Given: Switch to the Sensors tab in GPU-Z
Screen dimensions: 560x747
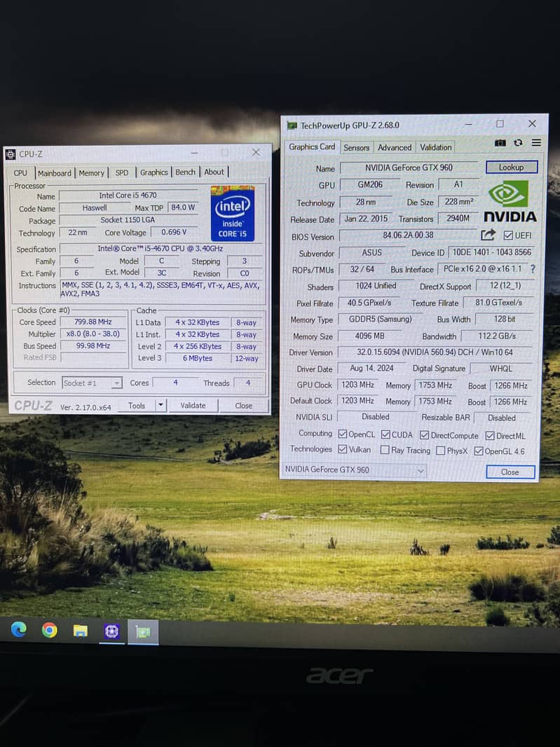Looking at the screenshot, I should click(x=357, y=148).
